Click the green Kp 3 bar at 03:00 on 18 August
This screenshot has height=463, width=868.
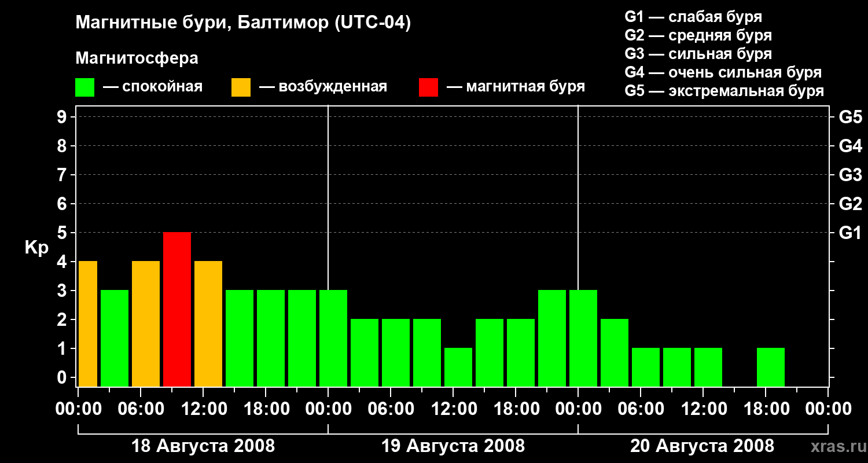pos(115,338)
